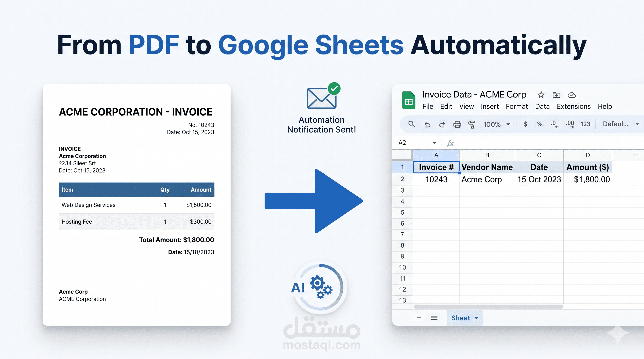The width and height of the screenshot is (644, 359).
Task: Click the undo arrow icon
Action: [427, 124]
